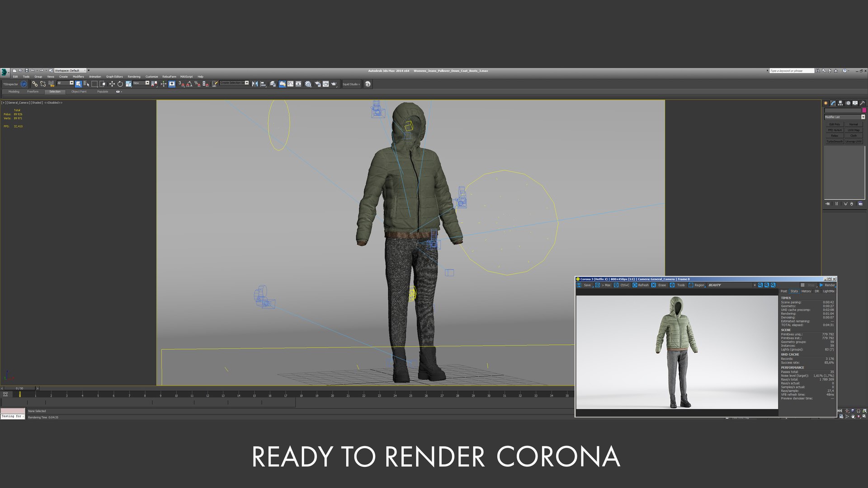Open the Create Selection Set dropdown

234,83
